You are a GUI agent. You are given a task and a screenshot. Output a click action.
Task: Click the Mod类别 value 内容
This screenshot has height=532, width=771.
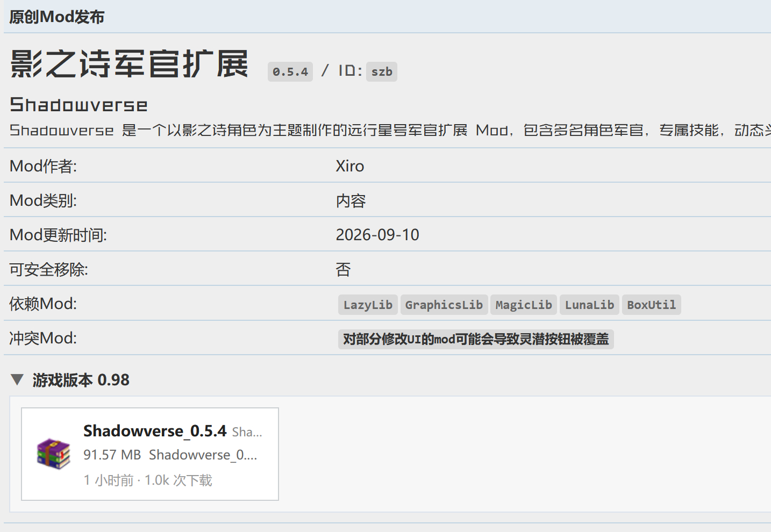point(351,200)
